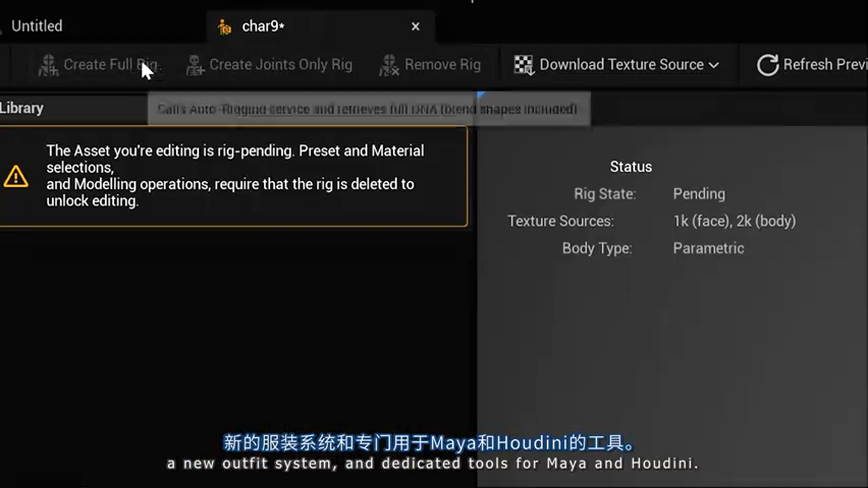
Task: Click the MetaHuman icon on the char9 tab
Action: (224, 26)
